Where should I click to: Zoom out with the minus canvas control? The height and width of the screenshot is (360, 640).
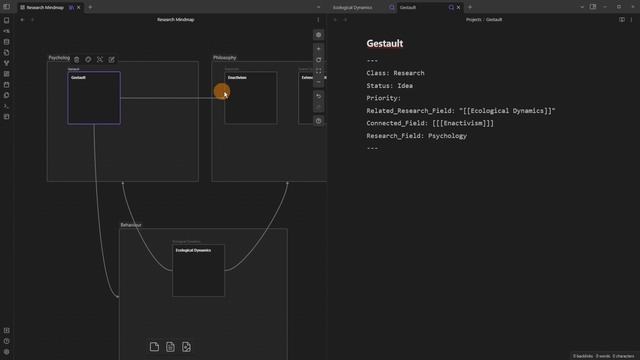point(319,82)
